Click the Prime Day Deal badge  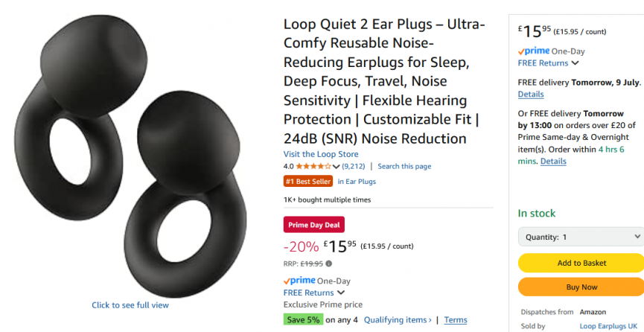tap(313, 225)
